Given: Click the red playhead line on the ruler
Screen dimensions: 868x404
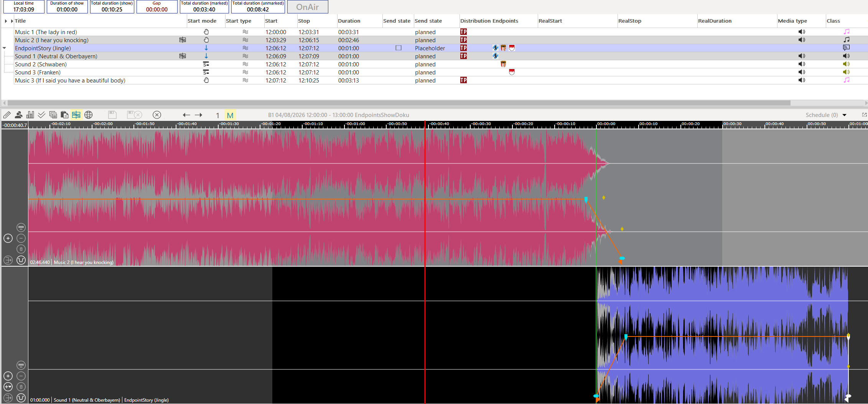Looking at the screenshot, I should [x=425, y=125].
